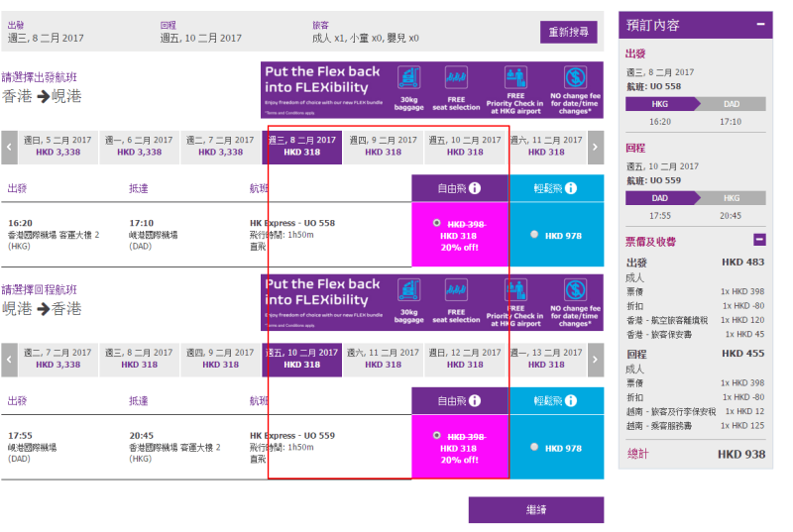The width and height of the screenshot is (793, 532).
Task: Click the 重新搜尋 search again button
Action: point(568,32)
